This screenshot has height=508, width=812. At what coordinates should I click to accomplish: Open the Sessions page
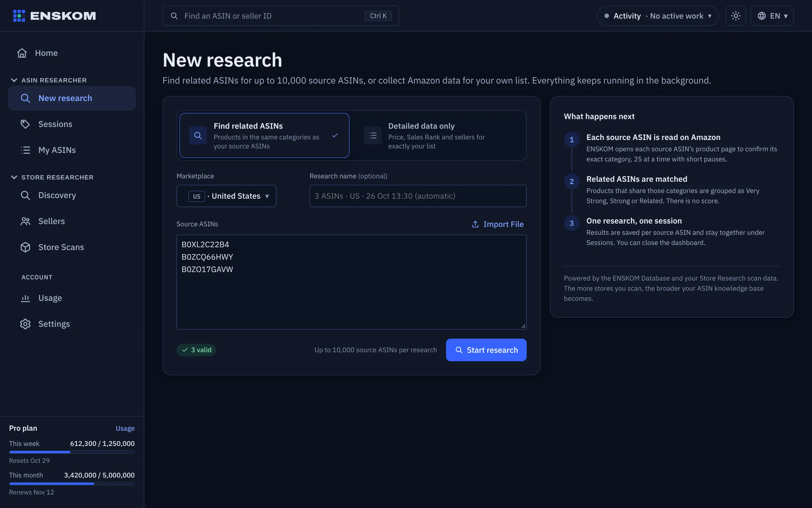tap(72, 124)
